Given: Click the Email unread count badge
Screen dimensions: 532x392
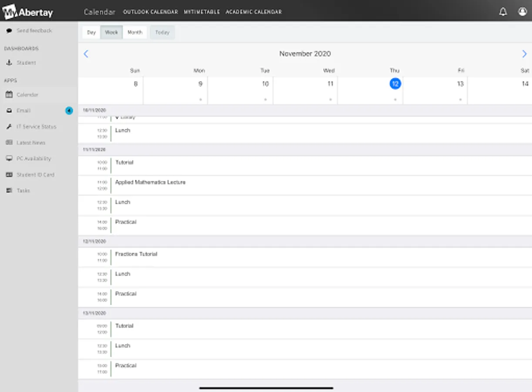Looking at the screenshot, I should [x=69, y=111].
